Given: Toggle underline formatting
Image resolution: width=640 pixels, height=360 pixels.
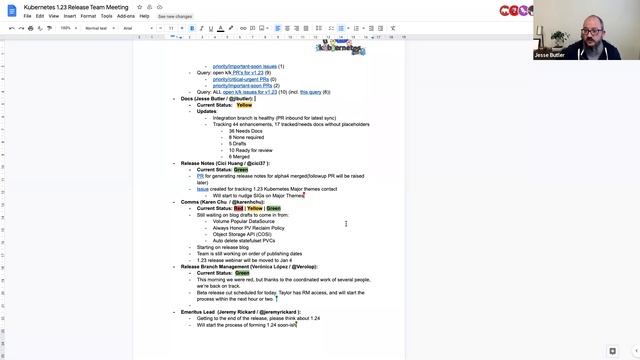Looking at the screenshot, I should tap(211, 28).
